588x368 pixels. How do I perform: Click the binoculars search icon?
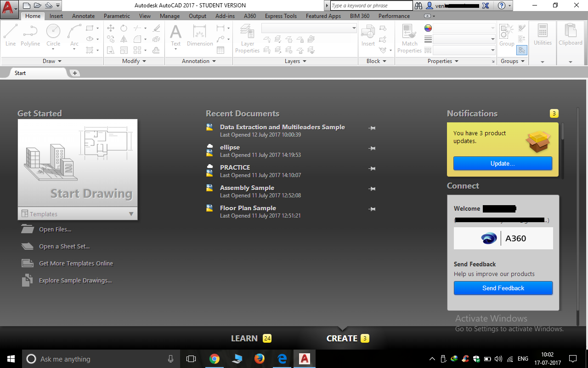[418, 6]
